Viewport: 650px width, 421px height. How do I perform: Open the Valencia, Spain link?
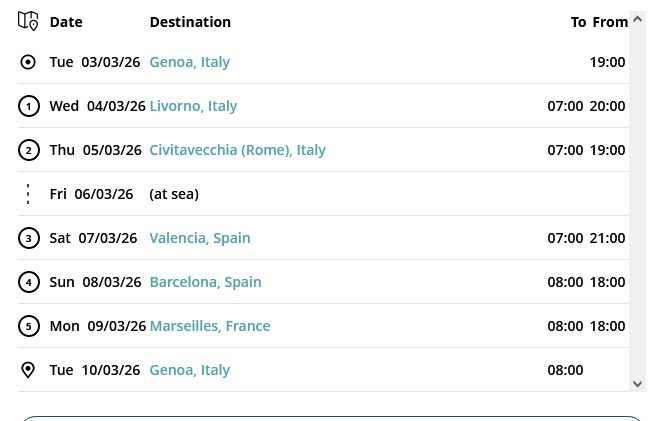(x=200, y=238)
